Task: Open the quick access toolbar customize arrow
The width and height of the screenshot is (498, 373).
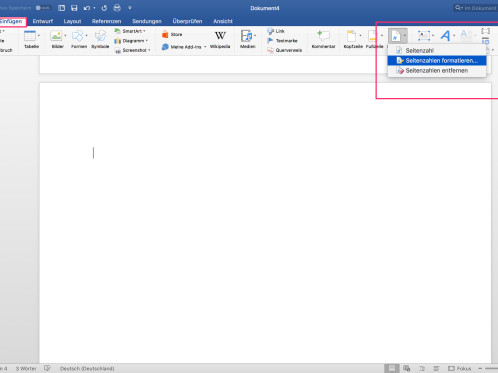Action: pos(130,8)
